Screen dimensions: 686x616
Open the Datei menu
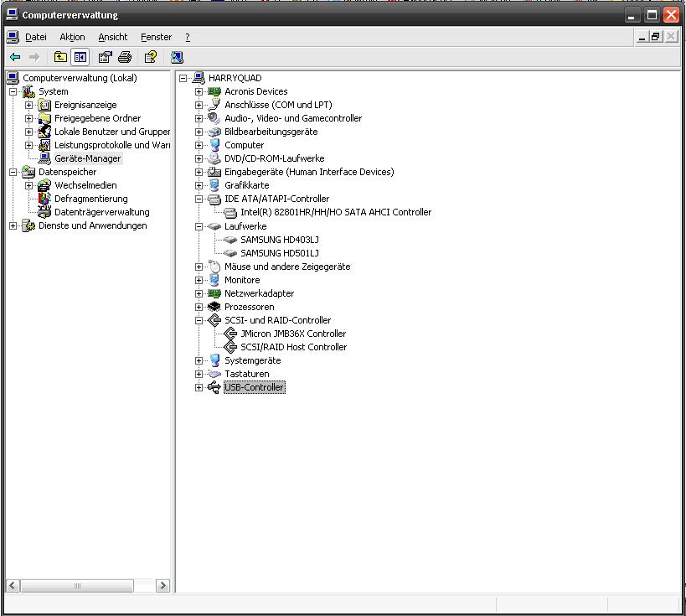[x=36, y=37]
